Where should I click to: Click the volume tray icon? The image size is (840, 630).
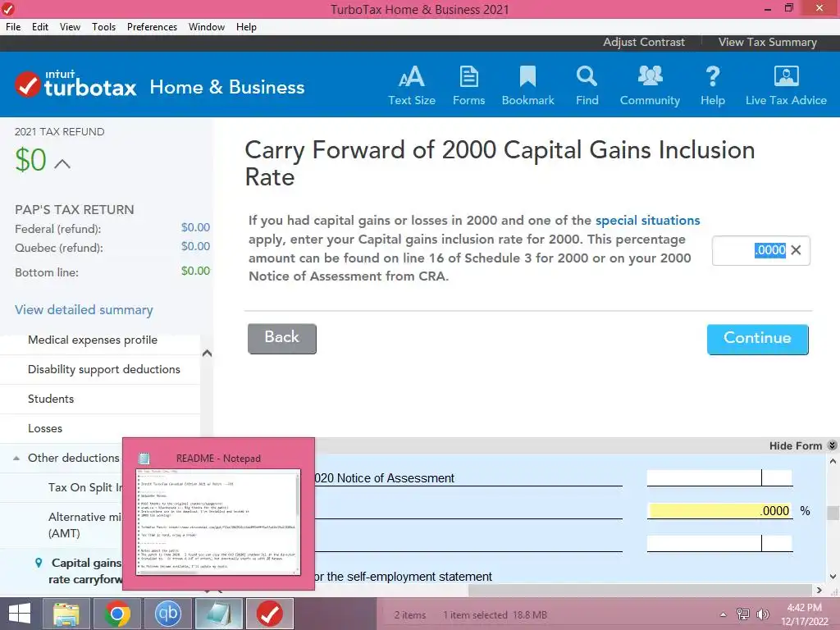pyautogui.click(x=762, y=614)
